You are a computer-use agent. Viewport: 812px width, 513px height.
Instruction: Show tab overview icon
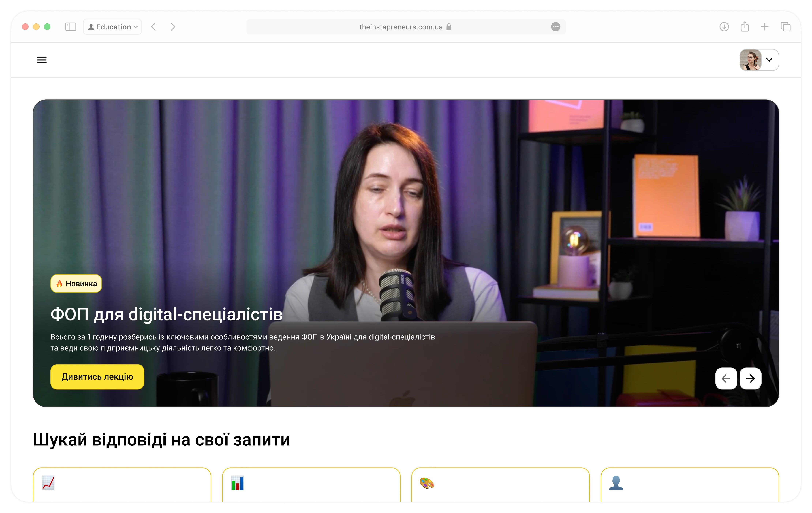tap(785, 27)
